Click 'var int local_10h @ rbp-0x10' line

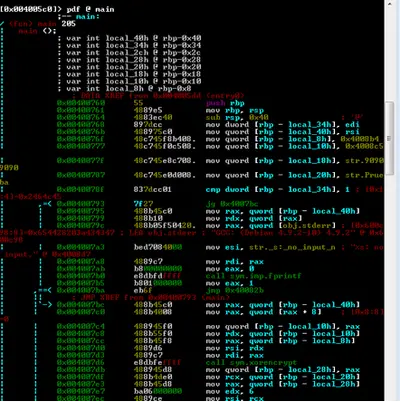coord(129,81)
